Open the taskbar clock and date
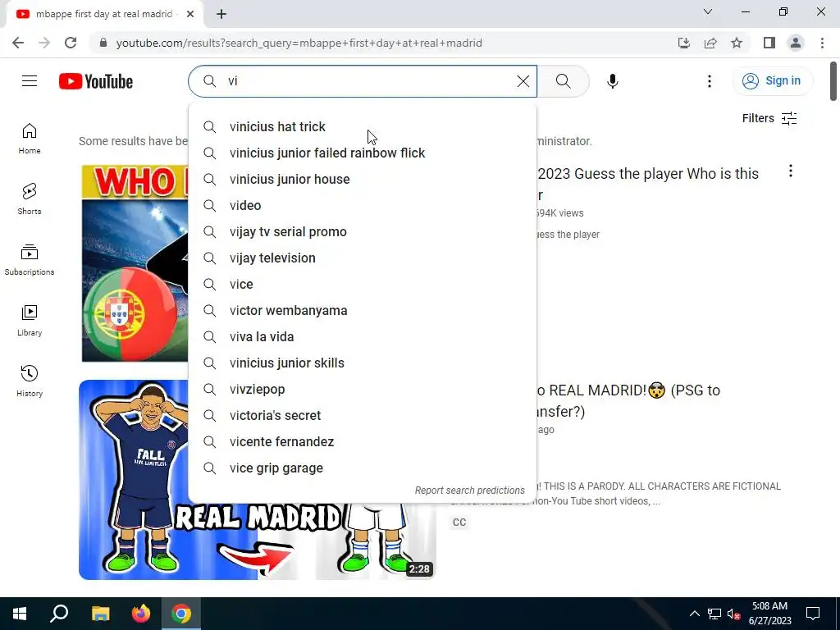The height and width of the screenshot is (630, 840). tap(769, 614)
